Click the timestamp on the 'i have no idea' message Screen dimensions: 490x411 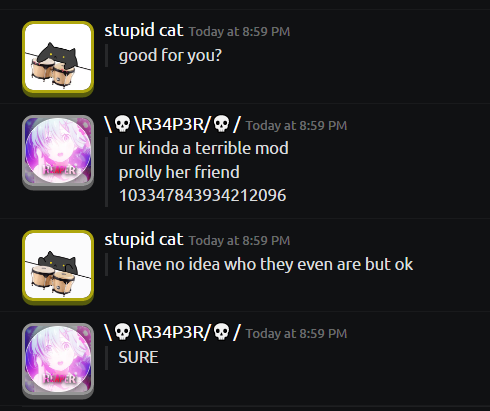click(x=239, y=241)
